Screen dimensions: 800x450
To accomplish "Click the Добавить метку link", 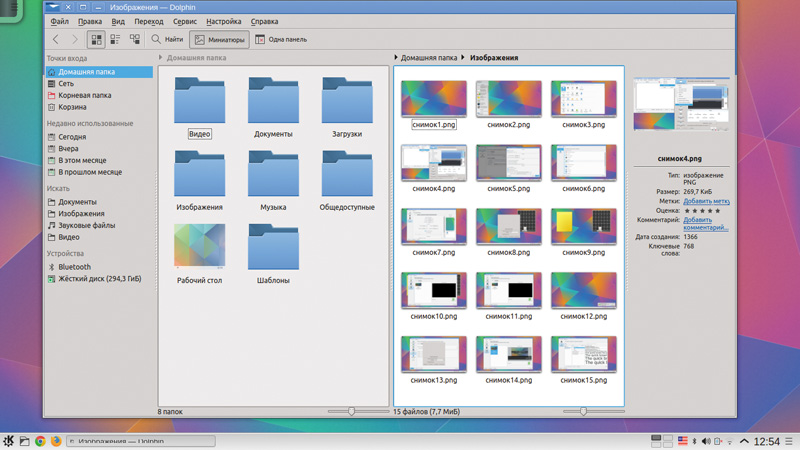I will pyautogui.click(x=706, y=202).
